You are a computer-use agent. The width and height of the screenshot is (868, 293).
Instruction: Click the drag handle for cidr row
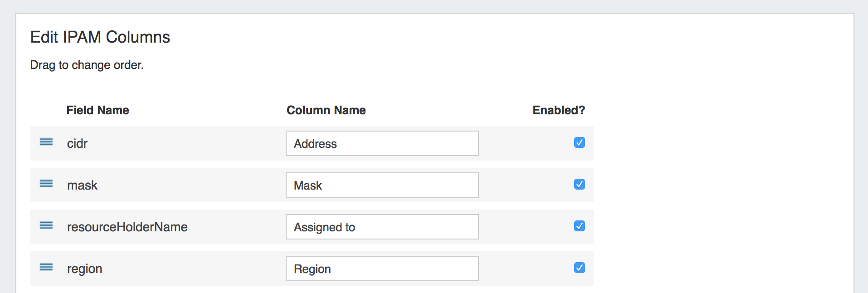pos(46,142)
